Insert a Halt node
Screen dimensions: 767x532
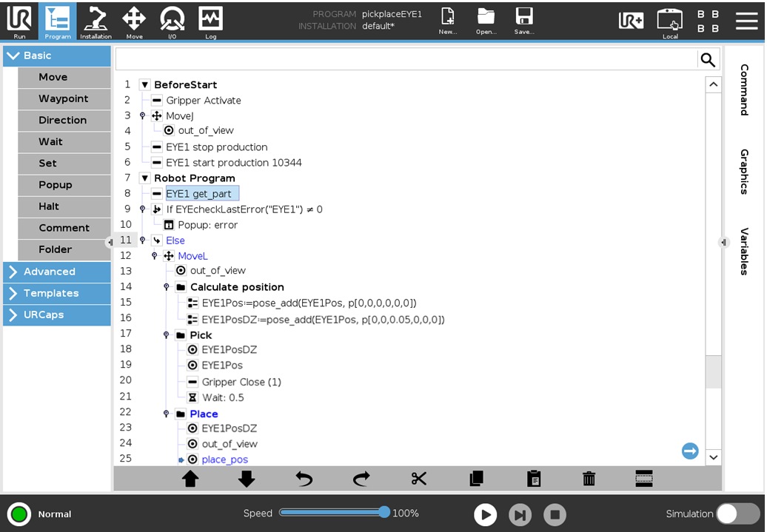64,206
